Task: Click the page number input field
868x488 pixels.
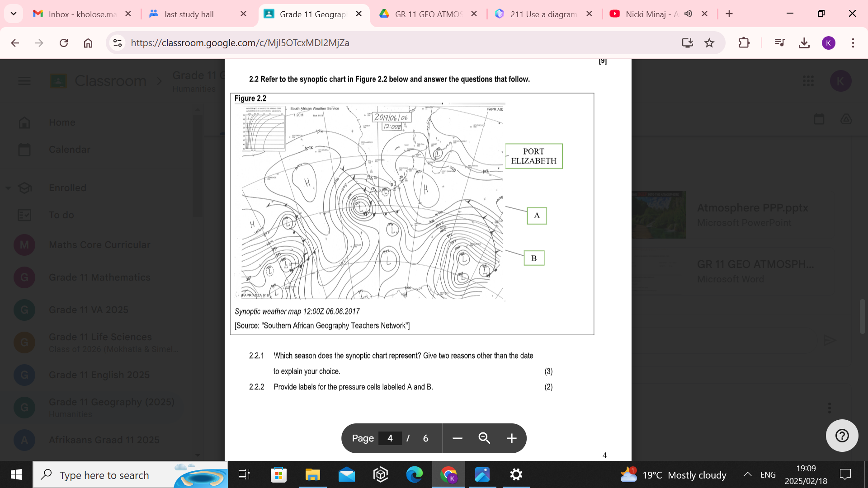Action: pos(390,438)
